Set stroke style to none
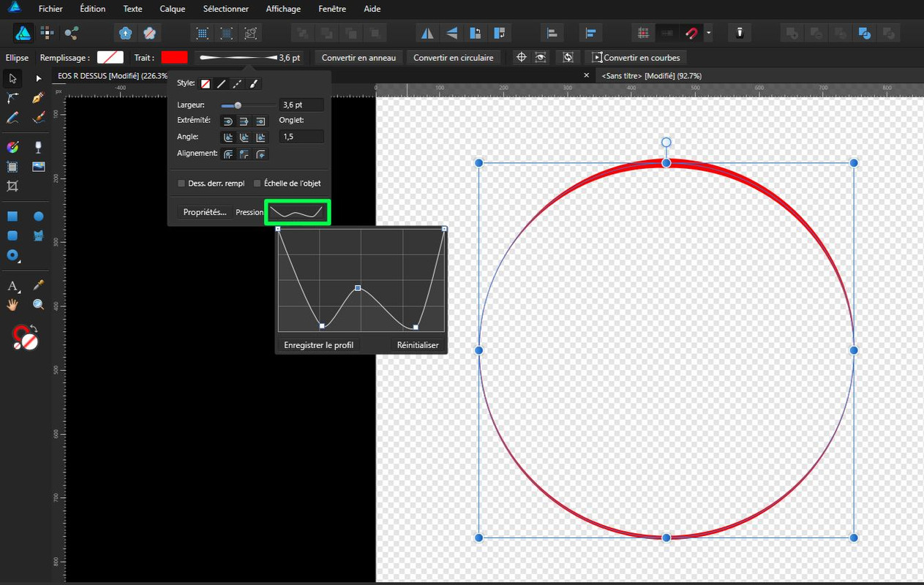924x585 pixels. (206, 84)
